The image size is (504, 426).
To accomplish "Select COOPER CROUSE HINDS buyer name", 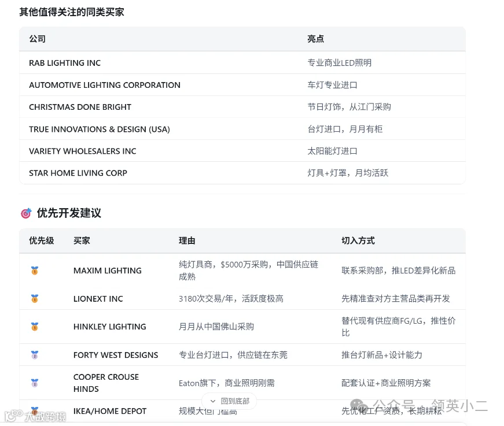I will [x=106, y=383].
